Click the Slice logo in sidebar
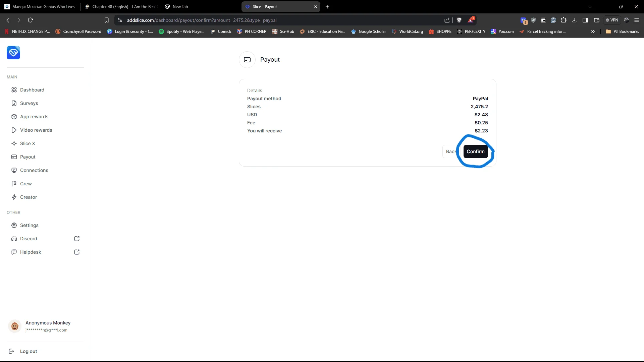Image resolution: width=644 pixels, height=362 pixels. [x=13, y=53]
